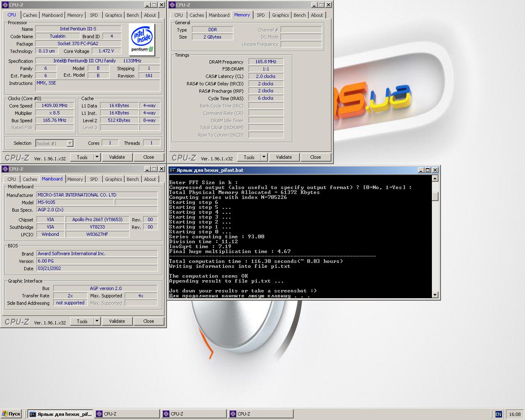
Task: Click the 1409.00 MHz core speed value
Action: 55,105
